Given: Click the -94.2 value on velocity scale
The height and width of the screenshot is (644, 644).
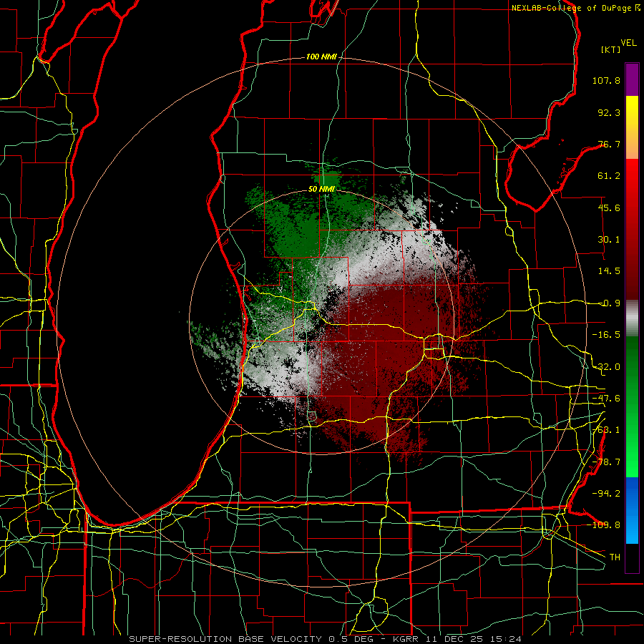Looking at the screenshot, I should [606, 493].
